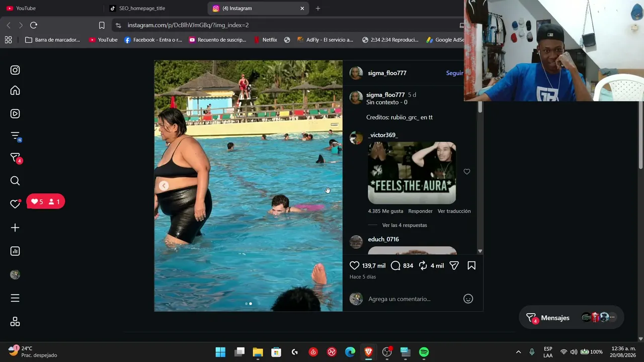This screenshot has width=644, height=362.
Task: Open the Meta apps grid icon
Action: point(15,322)
